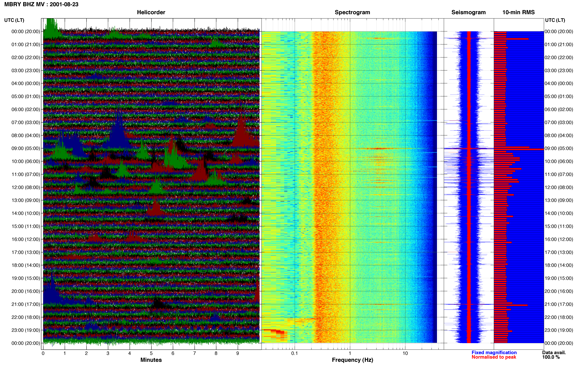
Task: Click the 1 Hz tick label on frequency axis
Action: click(350, 353)
